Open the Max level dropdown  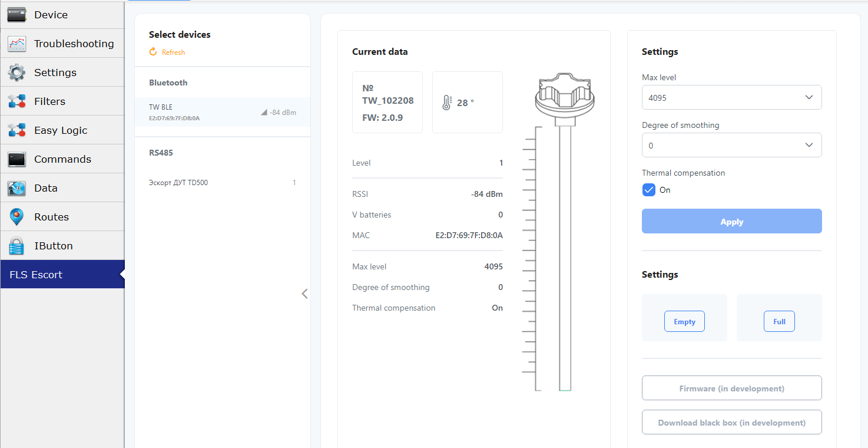(731, 98)
